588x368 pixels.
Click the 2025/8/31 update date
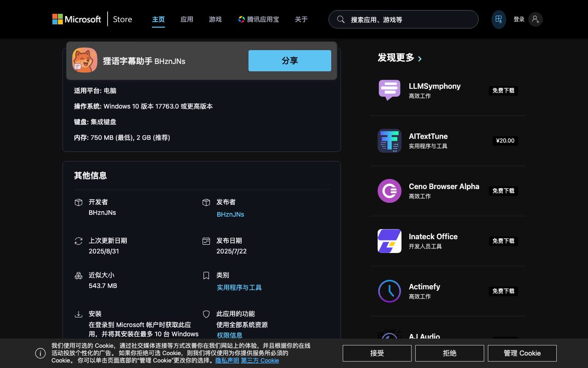click(x=104, y=251)
